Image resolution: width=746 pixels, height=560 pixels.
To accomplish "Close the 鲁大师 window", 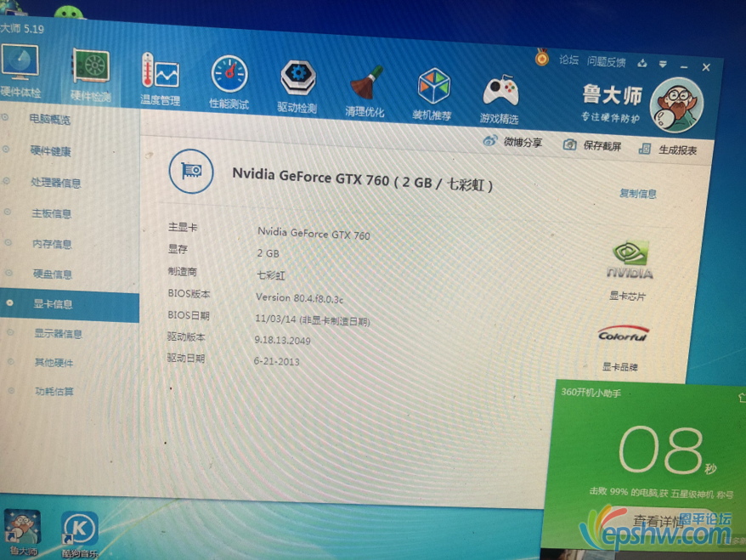I will click(x=706, y=68).
